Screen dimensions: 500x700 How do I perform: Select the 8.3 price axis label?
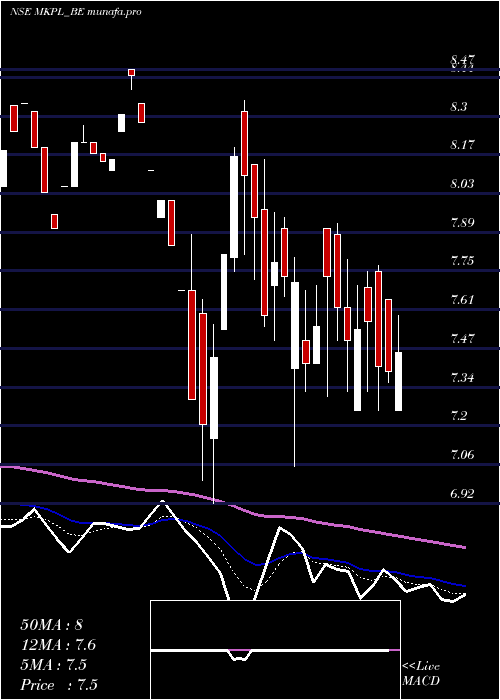(x=459, y=107)
